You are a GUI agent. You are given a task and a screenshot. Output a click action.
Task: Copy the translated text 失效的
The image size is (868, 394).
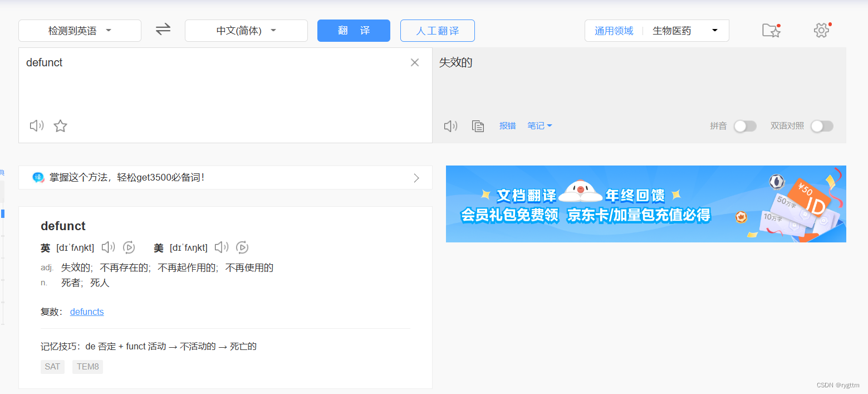pyautogui.click(x=478, y=126)
